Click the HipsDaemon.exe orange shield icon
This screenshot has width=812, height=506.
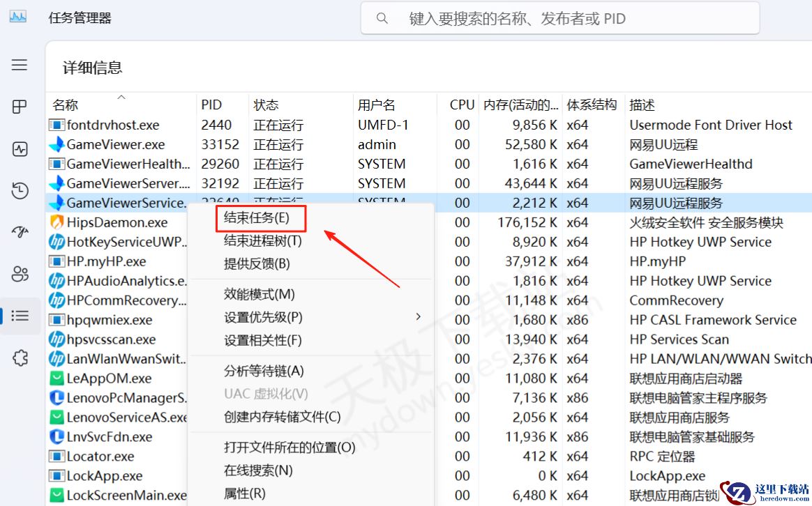pyautogui.click(x=57, y=222)
